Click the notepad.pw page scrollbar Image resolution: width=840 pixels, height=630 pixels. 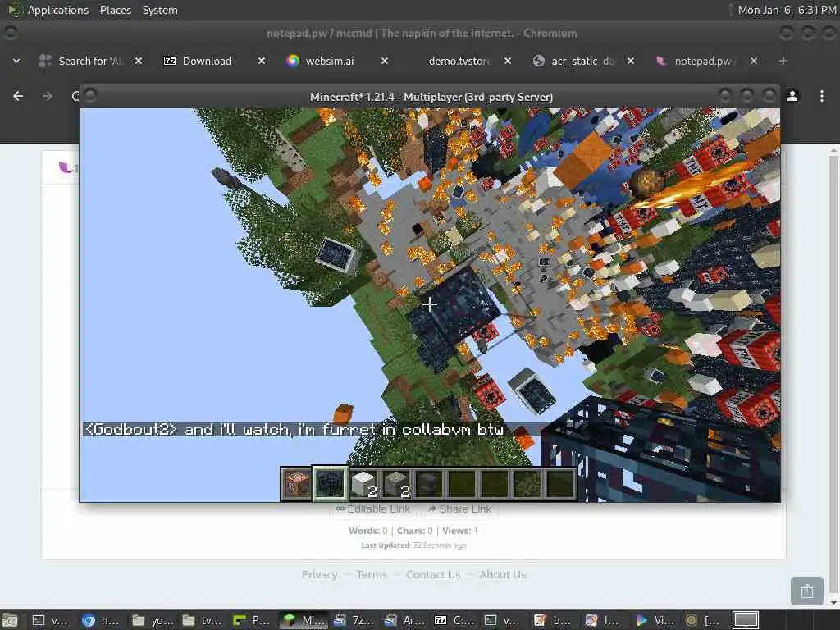[833, 375]
